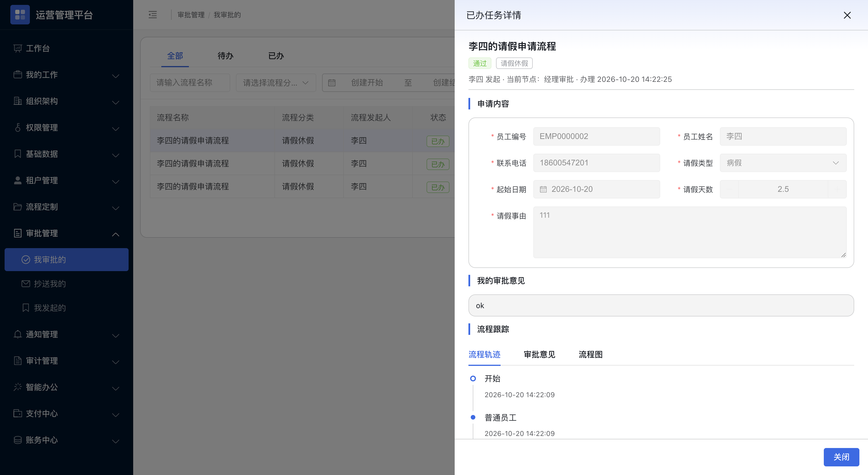Click the 我的审批意见 ok text box
Viewport: 868px width, 475px height.
(661, 306)
